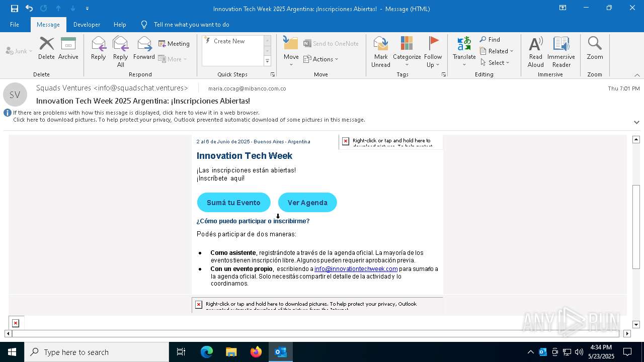Expand the message header with the chevron
Screen dimensions: 644x362
[636, 122]
